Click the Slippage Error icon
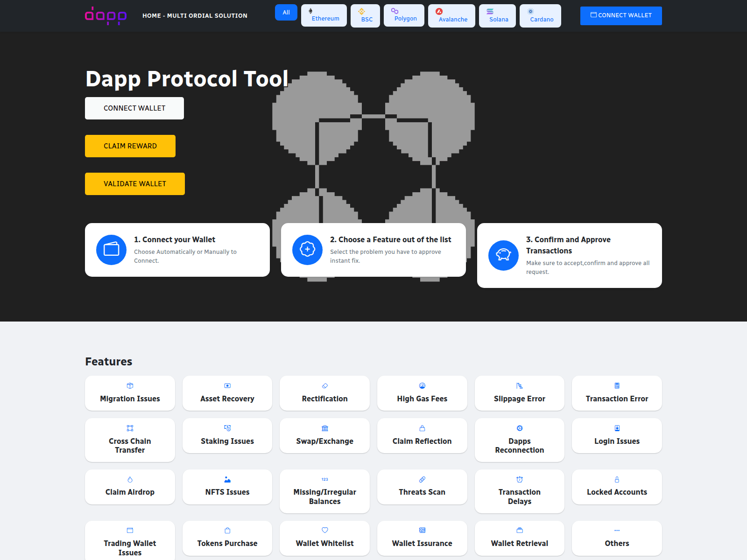 (520, 386)
